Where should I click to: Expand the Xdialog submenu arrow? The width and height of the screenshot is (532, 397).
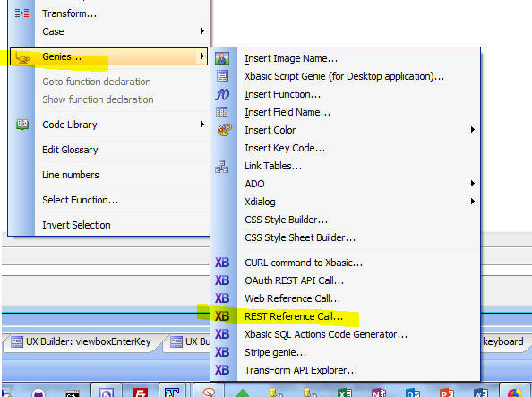point(472,202)
